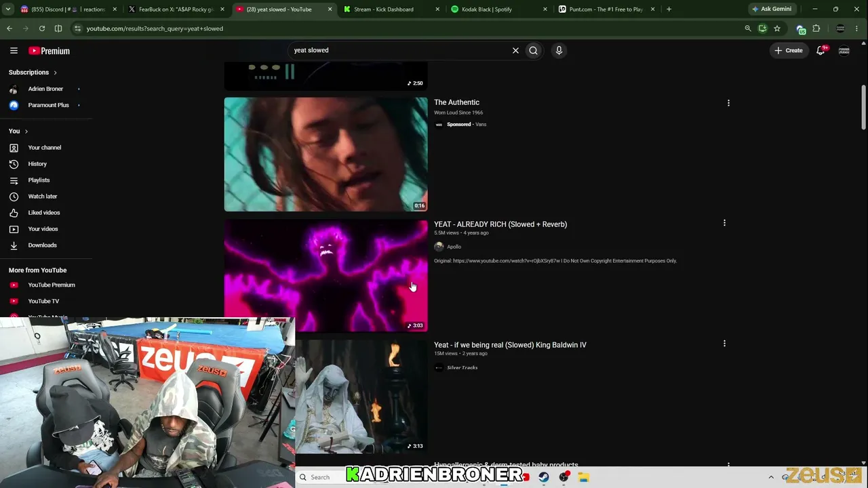Play the King Baldwin IV video thumbnail
Viewport: 868px width, 488px height.
click(x=361, y=396)
